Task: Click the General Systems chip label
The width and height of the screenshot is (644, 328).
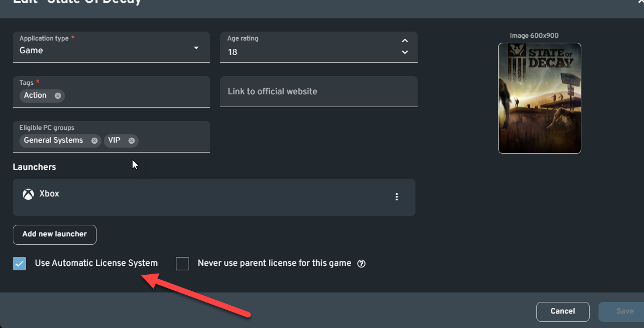Action: 53,140
